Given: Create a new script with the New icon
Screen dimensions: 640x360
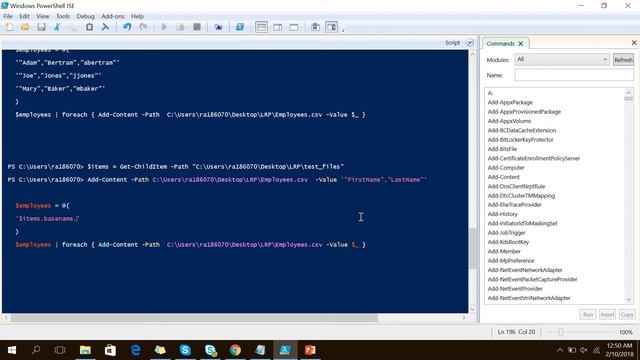Looking at the screenshot, I should 9,27.
